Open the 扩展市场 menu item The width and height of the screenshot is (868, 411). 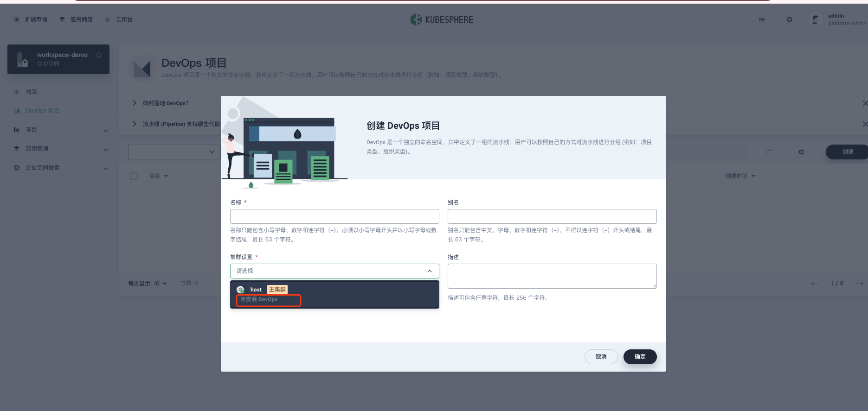coord(31,19)
